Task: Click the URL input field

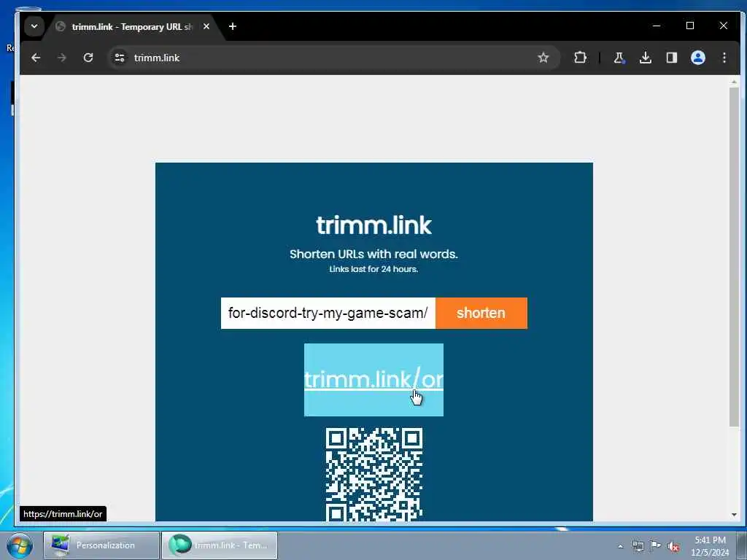Action: pos(328,313)
